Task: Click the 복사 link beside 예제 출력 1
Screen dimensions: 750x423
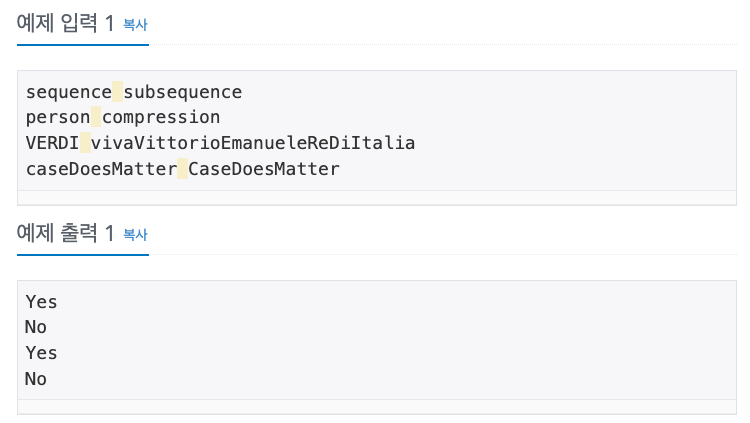Action: (x=135, y=234)
